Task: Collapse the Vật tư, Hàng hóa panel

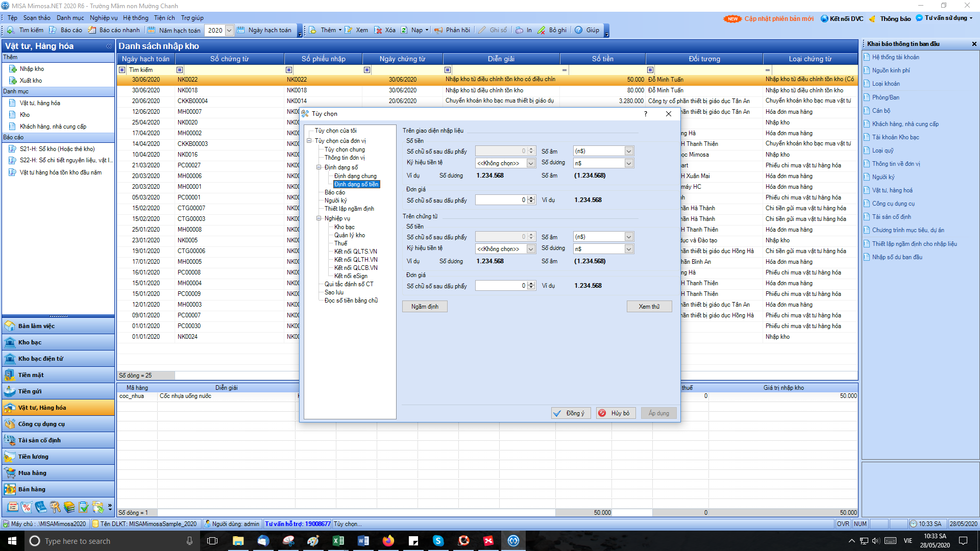Action: [109, 46]
